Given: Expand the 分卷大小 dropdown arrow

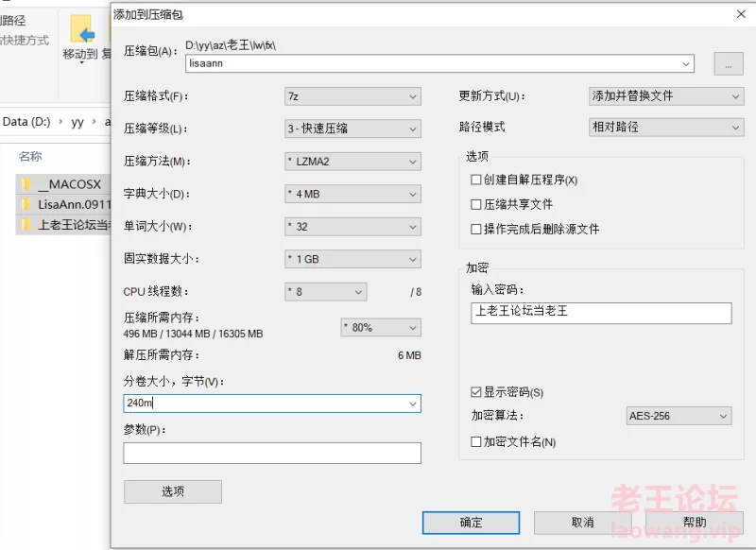Looking at the screenshot, I should 413,404.
